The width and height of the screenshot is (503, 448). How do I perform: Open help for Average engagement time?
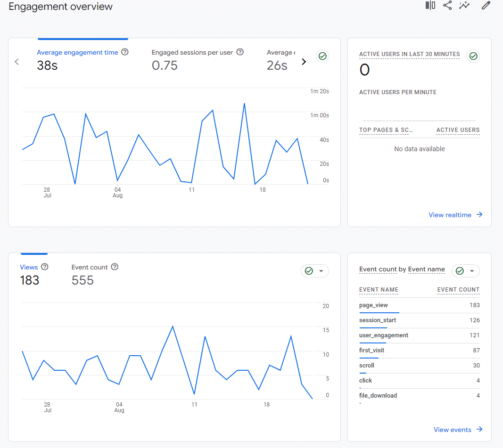point(125,52)
